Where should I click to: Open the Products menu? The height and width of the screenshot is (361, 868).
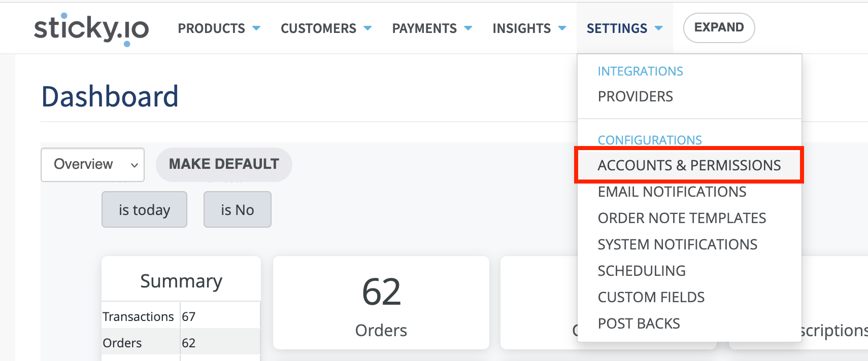218,28
